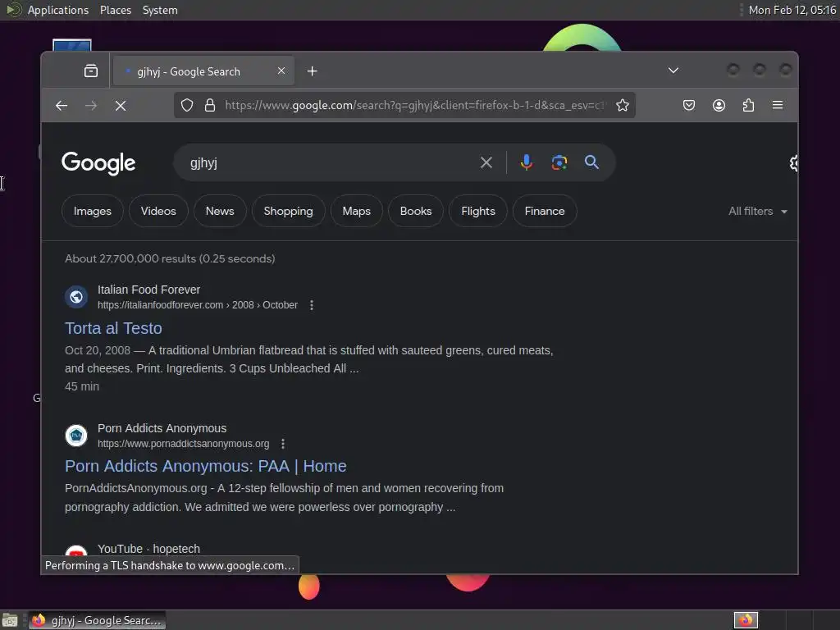Image resolution: width=840 pixels, height=630 pixels.
Task: Filter results by Books
Action: pyautogui.click(x=416, y=211)
